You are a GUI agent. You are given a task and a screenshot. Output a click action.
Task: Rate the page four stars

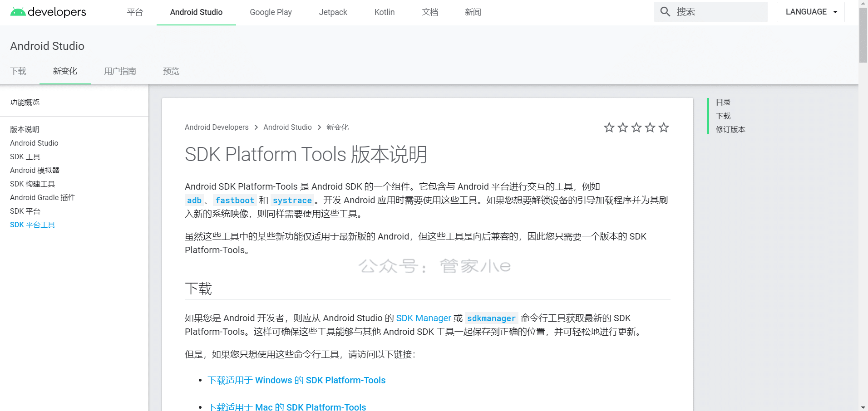point(650,127)
